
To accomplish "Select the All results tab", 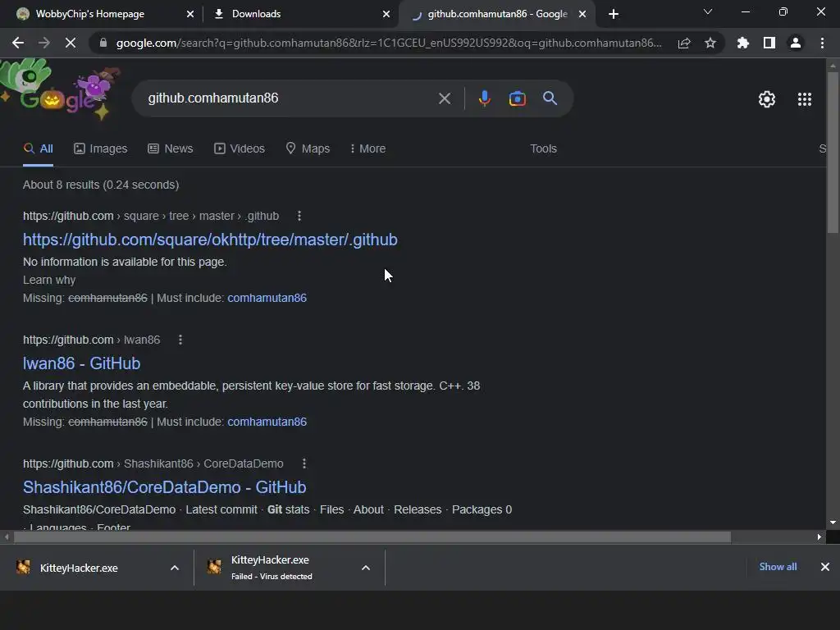I will pos(38,149).
